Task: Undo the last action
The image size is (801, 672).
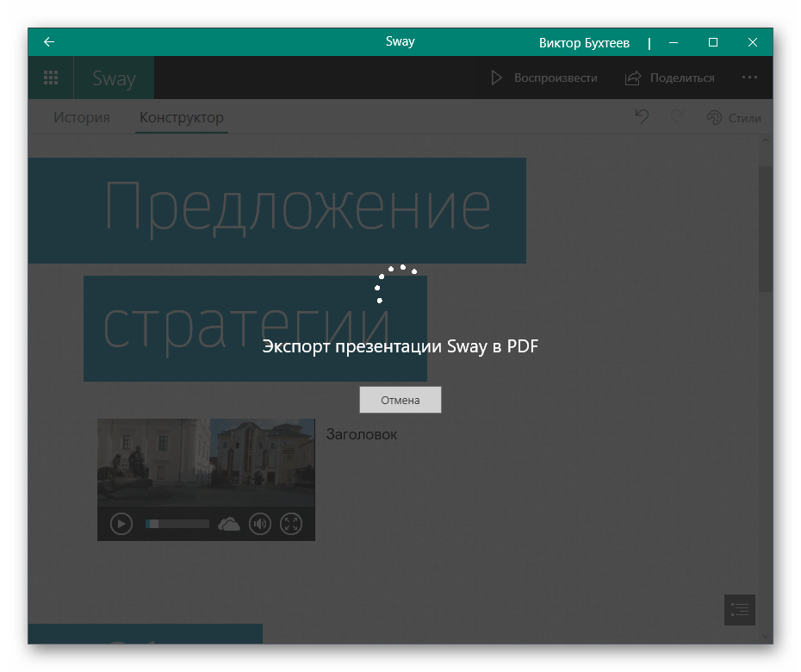Action: tap(642, 118)
